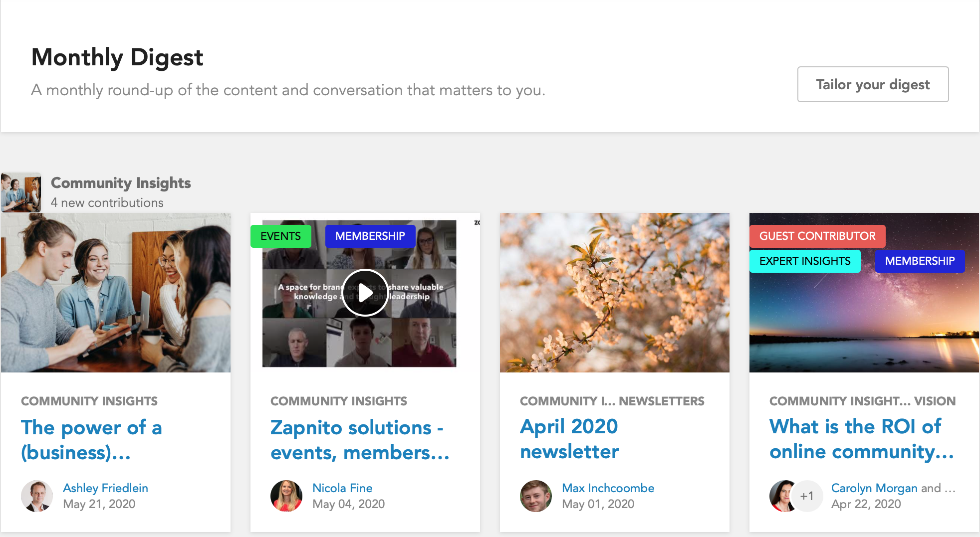980x537 pixels.
Task: Open Ashley Friedlein's avatar picture
Action: click(37, 496)
